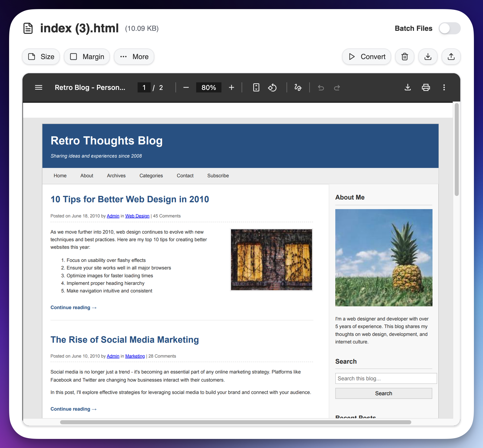Delete the file with trash icon

(x=405, y=57)
